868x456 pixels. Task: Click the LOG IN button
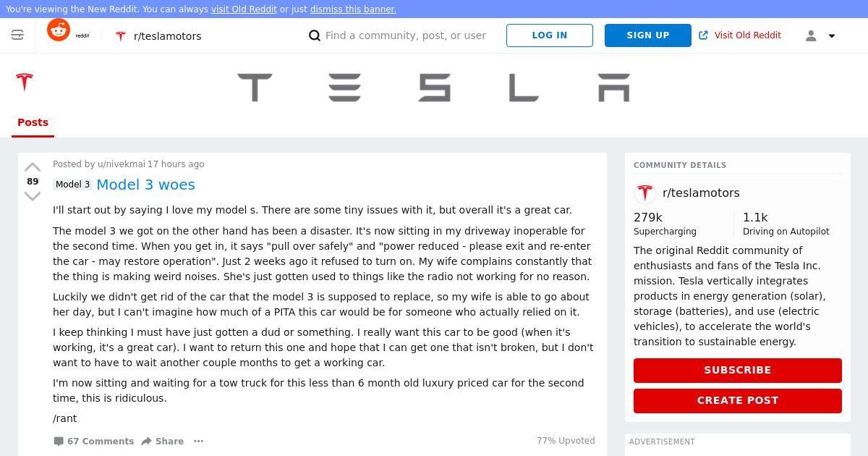pos(550,35)
